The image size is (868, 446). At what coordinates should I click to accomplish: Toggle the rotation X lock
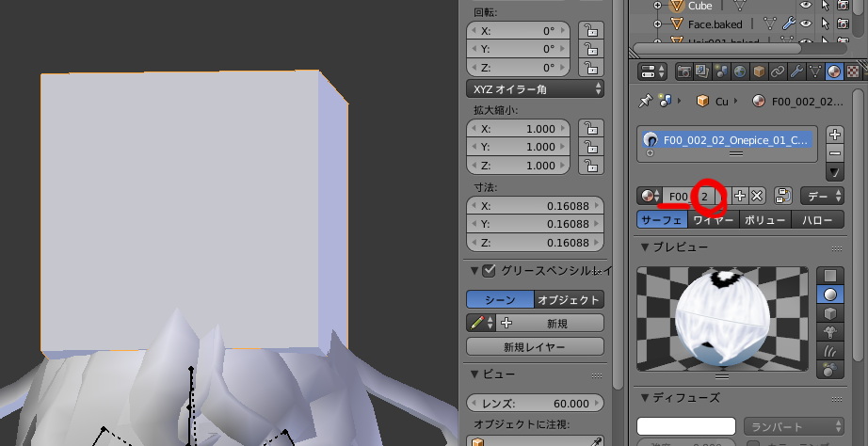(589, 31)
